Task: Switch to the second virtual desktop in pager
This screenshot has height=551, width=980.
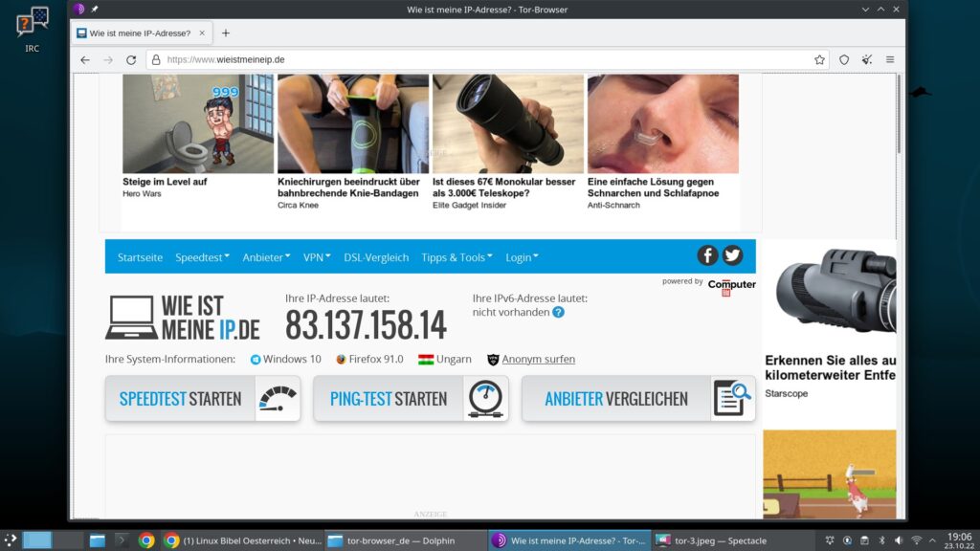Action: (x=68, y=540)
